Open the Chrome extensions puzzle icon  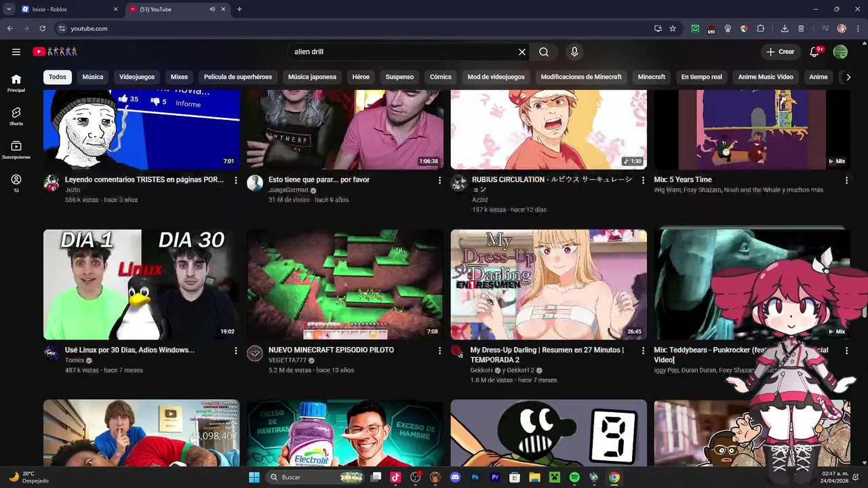pos(760,28)
